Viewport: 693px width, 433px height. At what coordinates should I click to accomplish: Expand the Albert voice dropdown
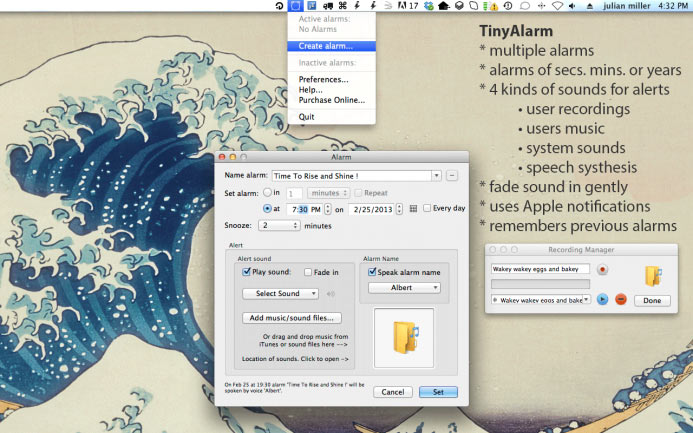(404, 287)
